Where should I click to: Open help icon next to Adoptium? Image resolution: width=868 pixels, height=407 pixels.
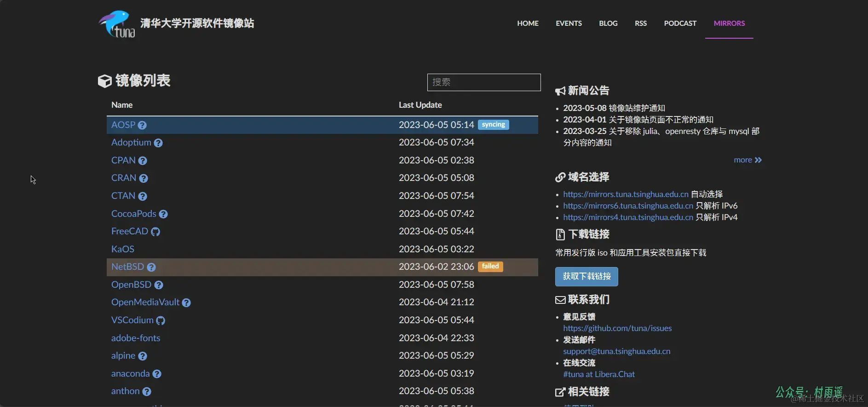(x=158, y=143)
